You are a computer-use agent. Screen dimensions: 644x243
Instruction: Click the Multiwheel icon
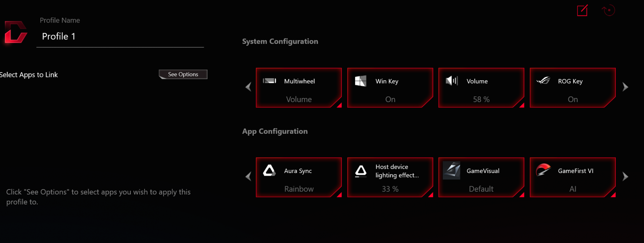coord(270,81)
